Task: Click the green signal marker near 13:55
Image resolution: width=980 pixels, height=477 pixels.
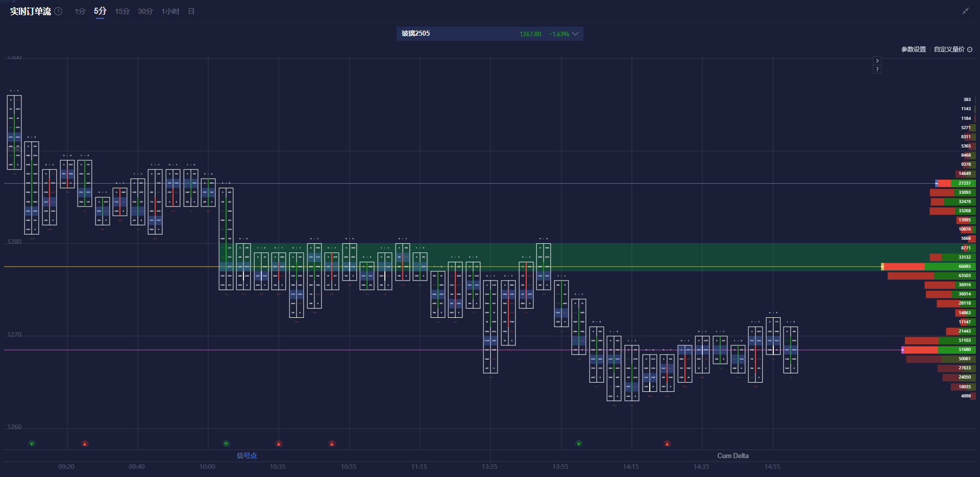Action: [579, 444]
